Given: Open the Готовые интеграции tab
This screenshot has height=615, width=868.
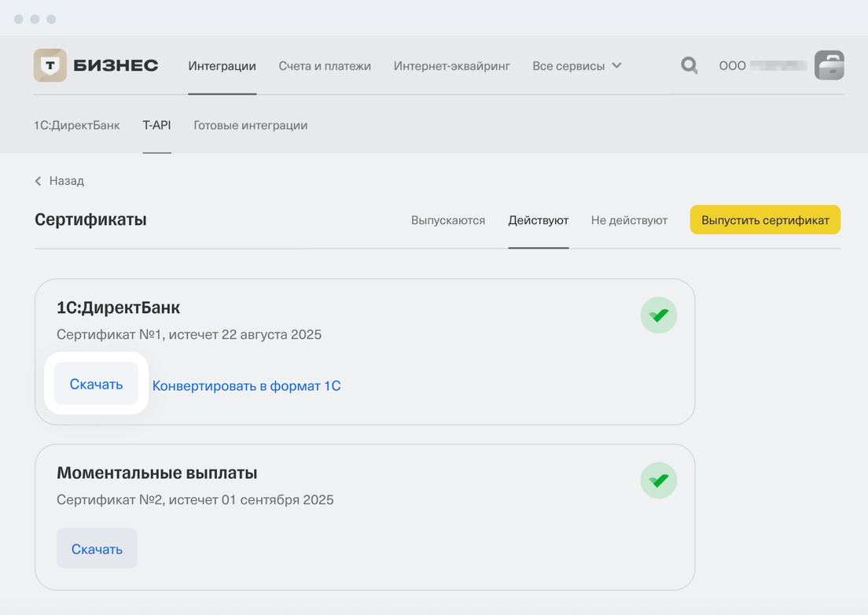Looking at the screenshot, I should coord(250,125).
